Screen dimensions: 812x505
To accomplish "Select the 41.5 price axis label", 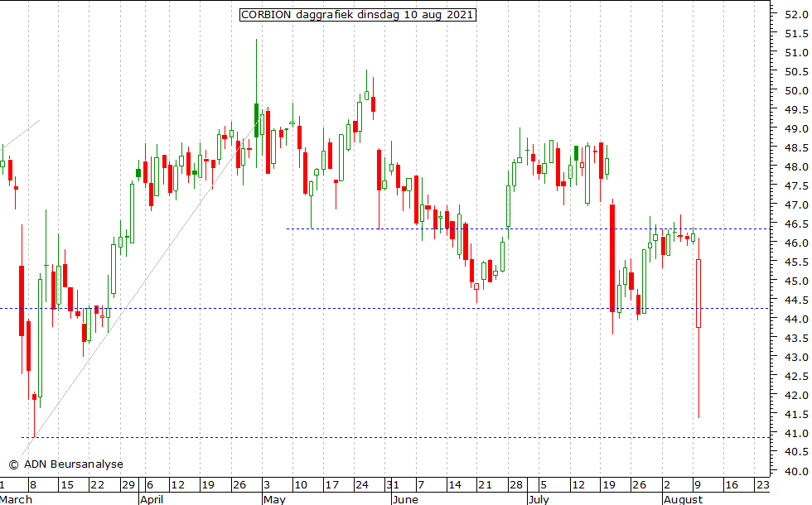I will 796,415.
